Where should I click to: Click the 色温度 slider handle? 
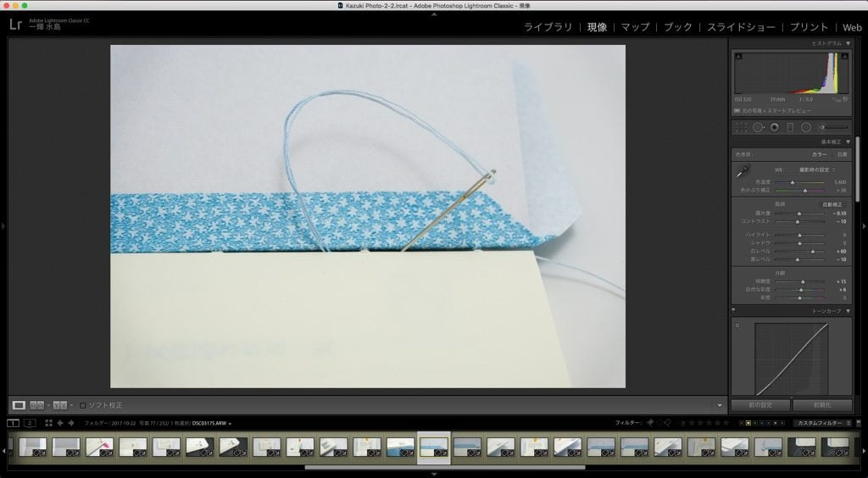coord(793,182)
